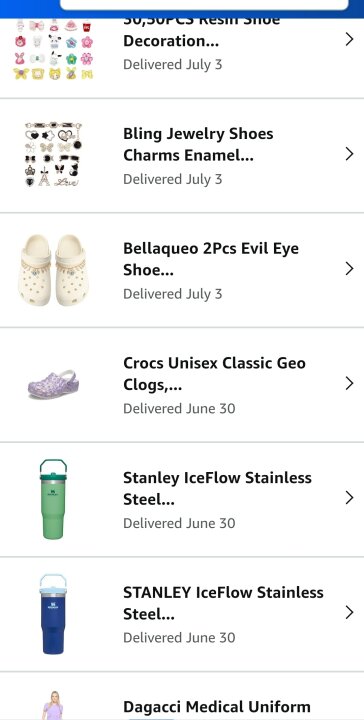The width and height of the screenshot is (364, 720).
Task: Select STANLEY IceFlow Stainless Steel blue listing
Action: (223, 603)
